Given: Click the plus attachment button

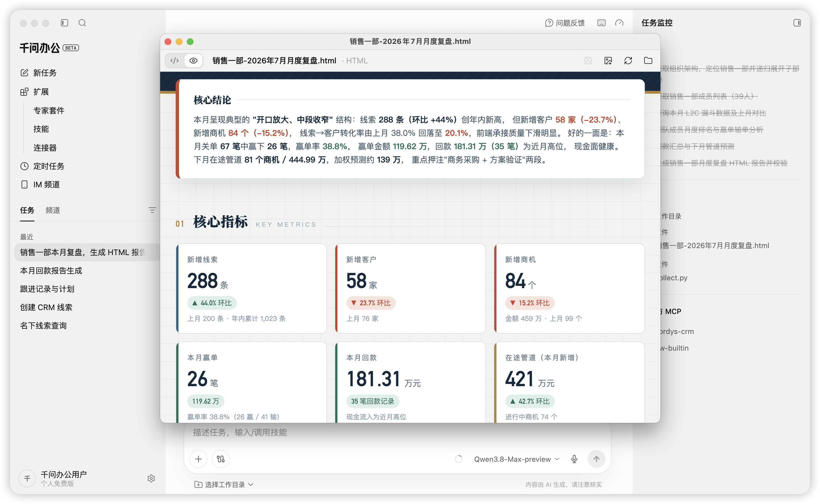Looking at the screenshot, I should 198,459.
